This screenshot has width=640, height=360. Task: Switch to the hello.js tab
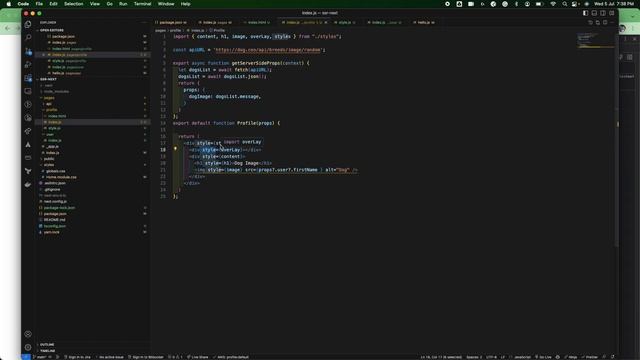[424, 22]
